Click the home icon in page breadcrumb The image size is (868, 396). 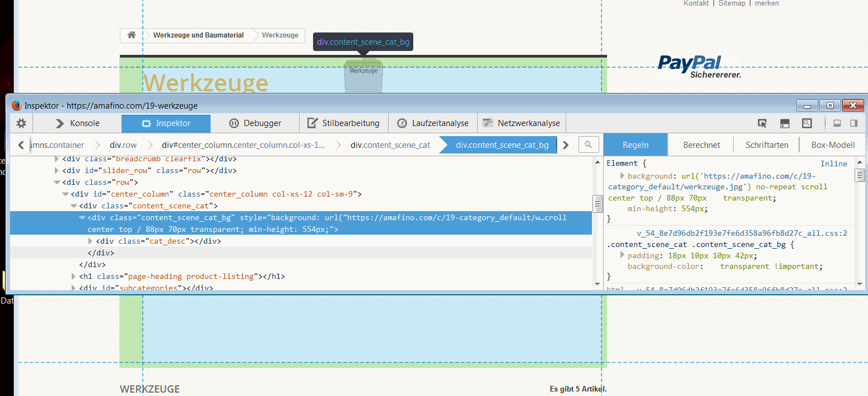[132, 35]
